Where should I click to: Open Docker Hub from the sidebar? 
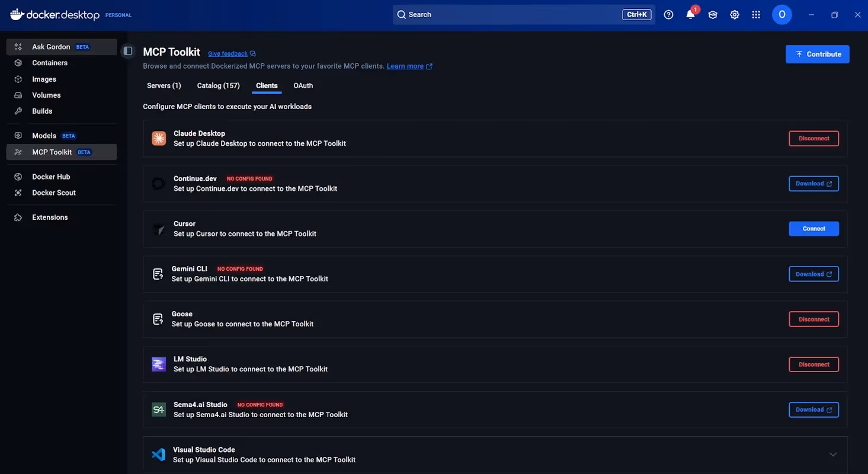point(62,177)
